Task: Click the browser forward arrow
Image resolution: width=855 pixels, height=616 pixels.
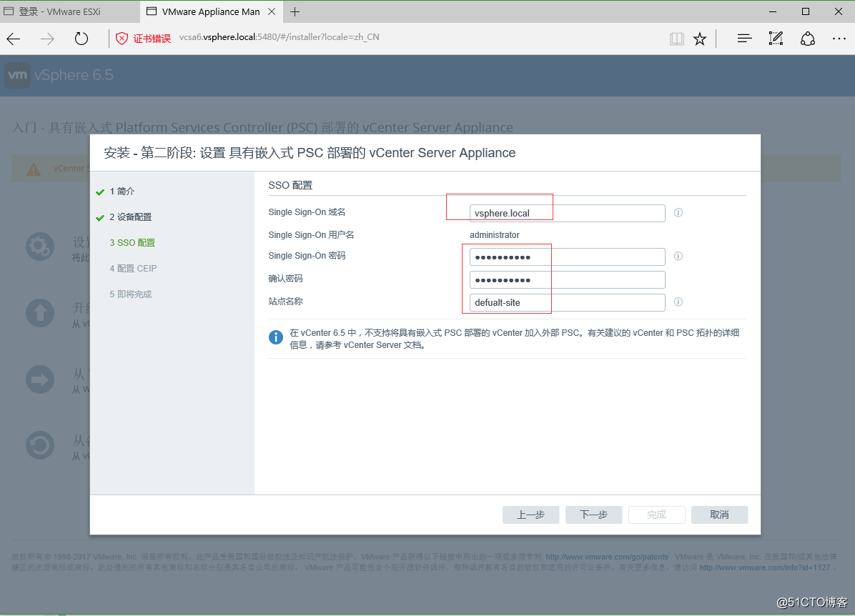Action: 47,39
